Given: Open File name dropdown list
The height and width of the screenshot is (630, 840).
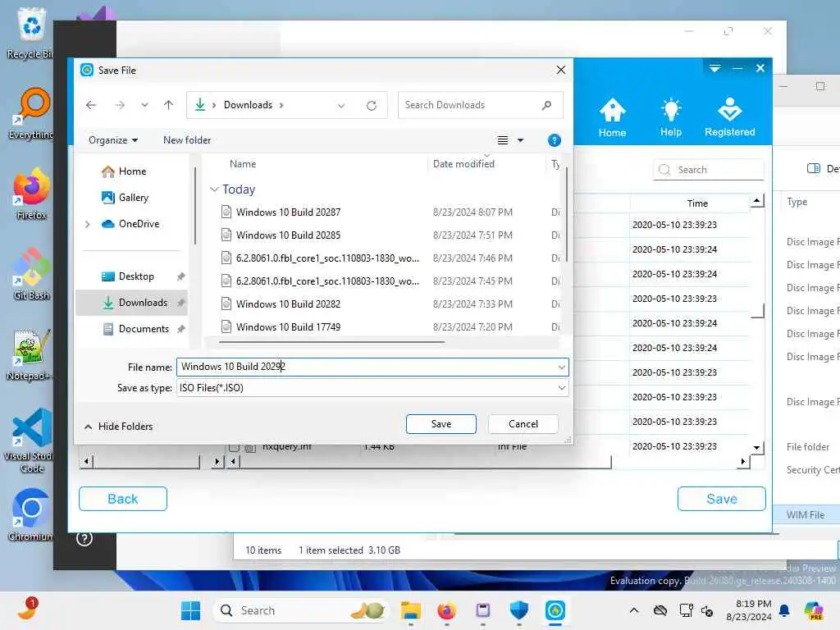Looking at the screenshot, I should click(x=561, y=367).
